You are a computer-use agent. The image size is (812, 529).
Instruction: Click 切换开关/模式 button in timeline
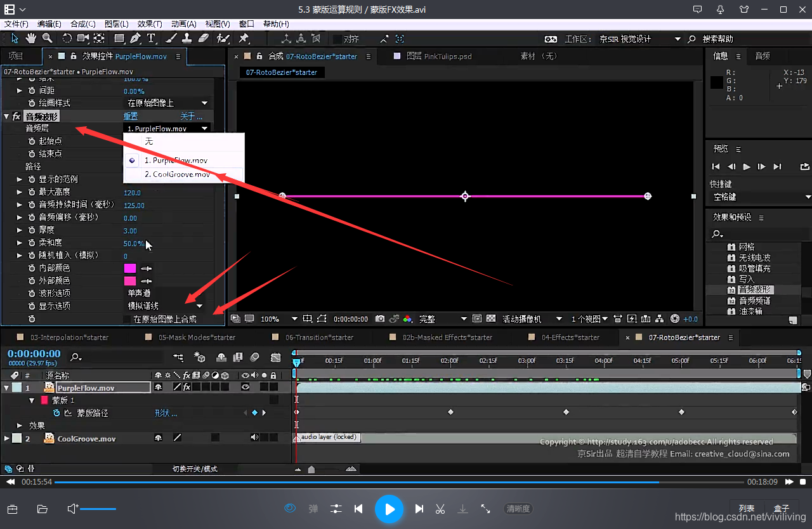click(195, 469)
